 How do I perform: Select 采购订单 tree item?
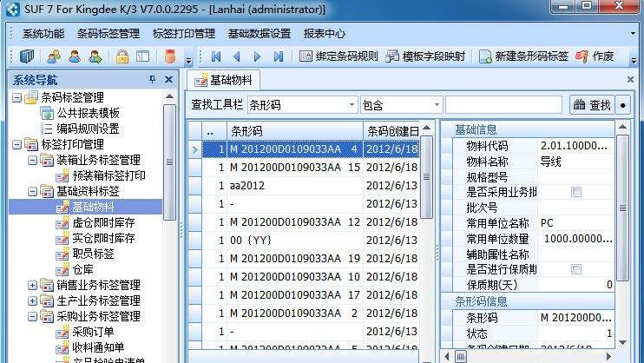93,332
